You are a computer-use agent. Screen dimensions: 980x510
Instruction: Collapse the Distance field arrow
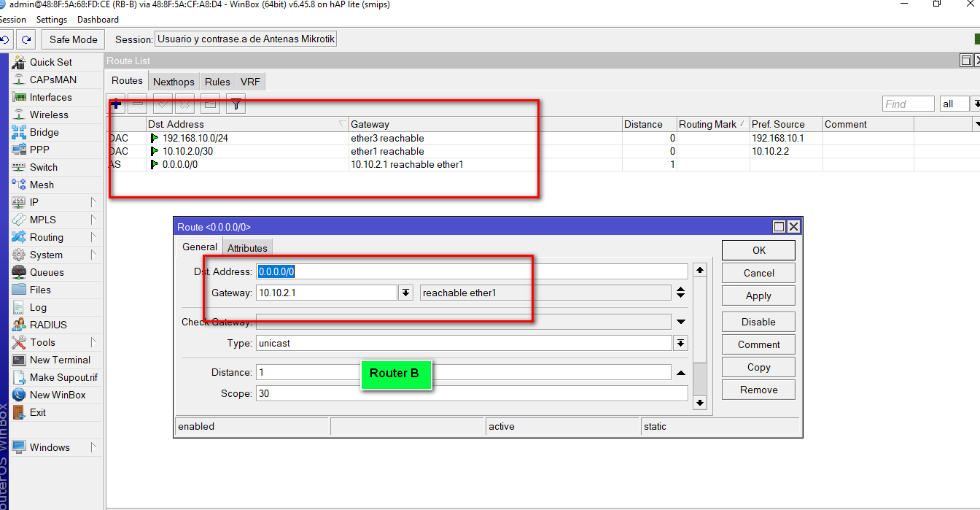tap(681, 373)
